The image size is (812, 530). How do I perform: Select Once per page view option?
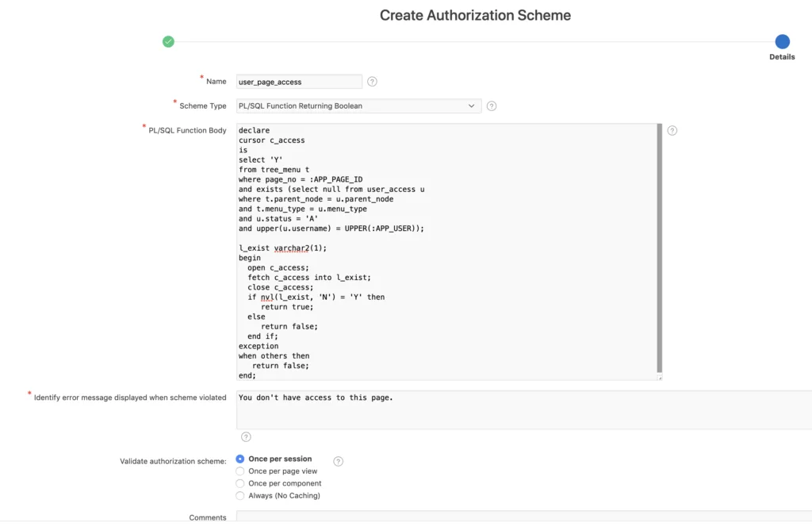pos(239,471)
